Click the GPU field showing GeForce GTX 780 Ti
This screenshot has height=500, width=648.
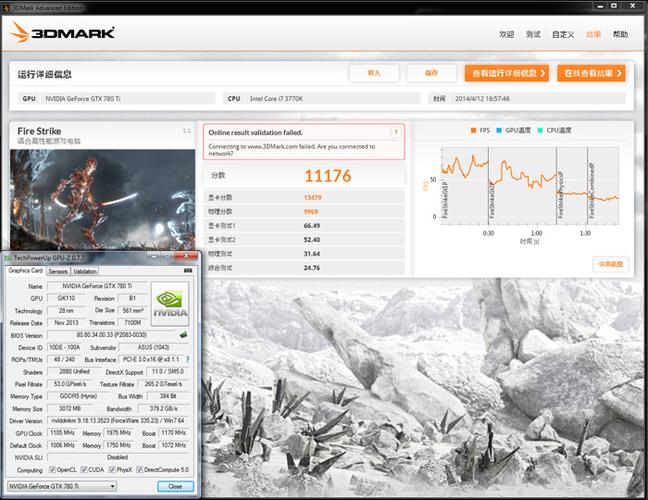point(128,99)
